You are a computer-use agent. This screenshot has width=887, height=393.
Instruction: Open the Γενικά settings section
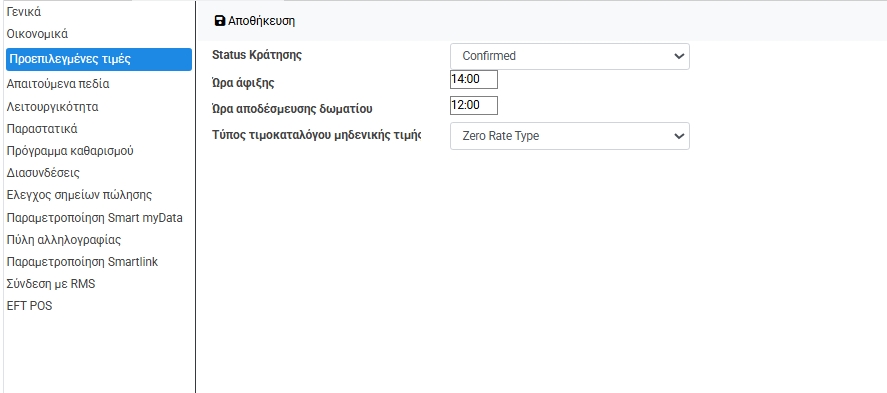point(24,12)
